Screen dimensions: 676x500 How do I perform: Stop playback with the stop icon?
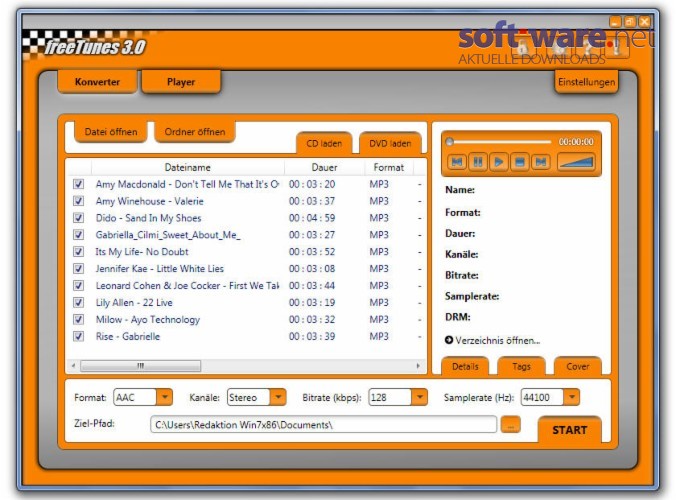point(520,162)
